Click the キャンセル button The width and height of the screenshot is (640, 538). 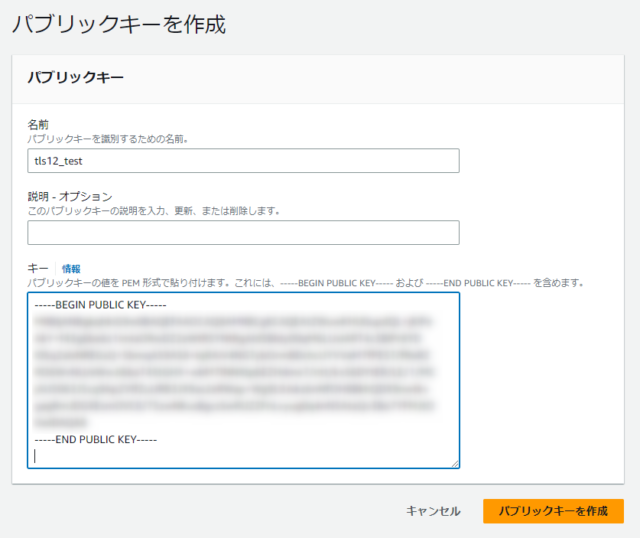tap(433, 511)
